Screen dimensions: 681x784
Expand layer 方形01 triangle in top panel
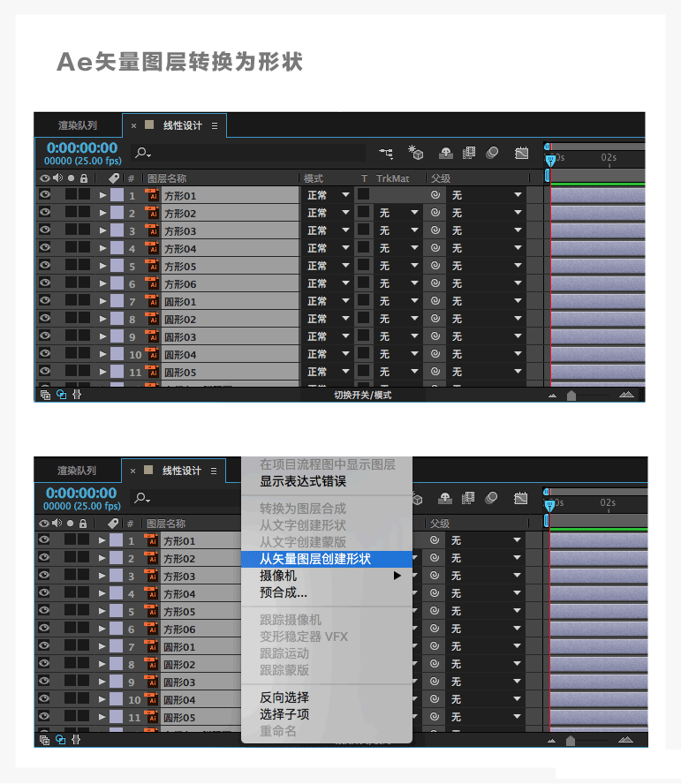point(102,195)
